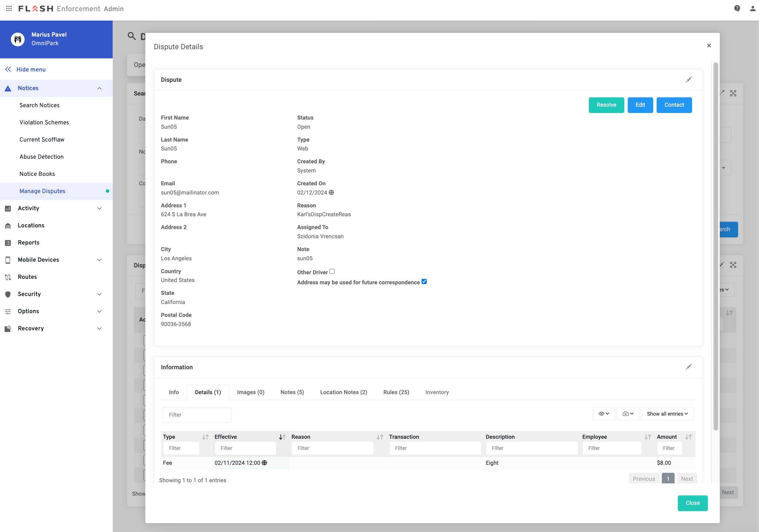Viewport: 759px width, 532px height.
Task: Click globe icon next to Created On date
Action: [331, 192]
